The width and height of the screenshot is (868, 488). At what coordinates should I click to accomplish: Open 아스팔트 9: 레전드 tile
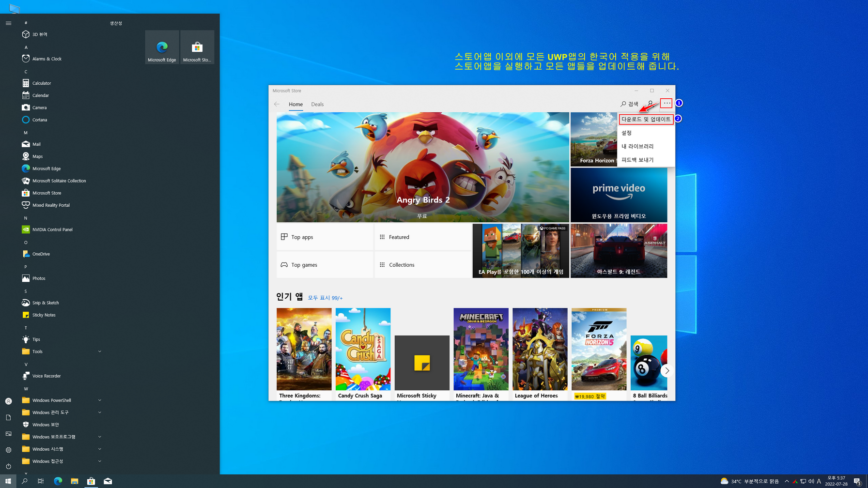click(619, 251)
